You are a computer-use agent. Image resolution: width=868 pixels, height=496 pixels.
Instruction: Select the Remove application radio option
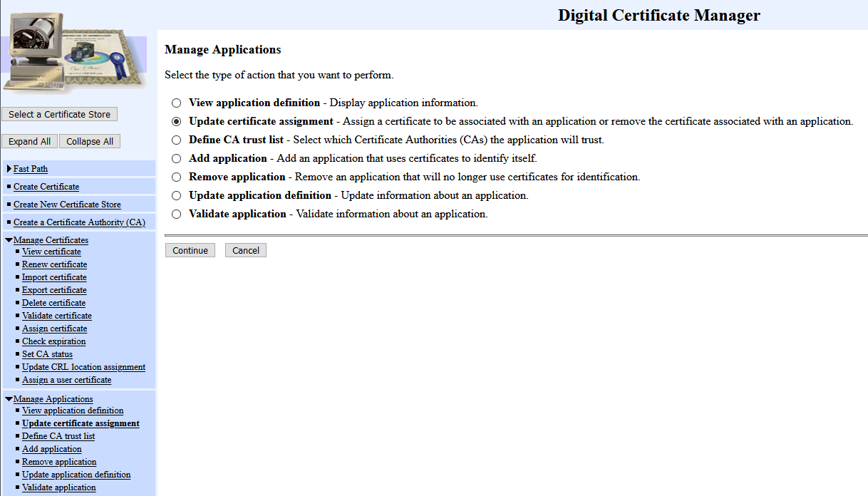pos(176,177)
